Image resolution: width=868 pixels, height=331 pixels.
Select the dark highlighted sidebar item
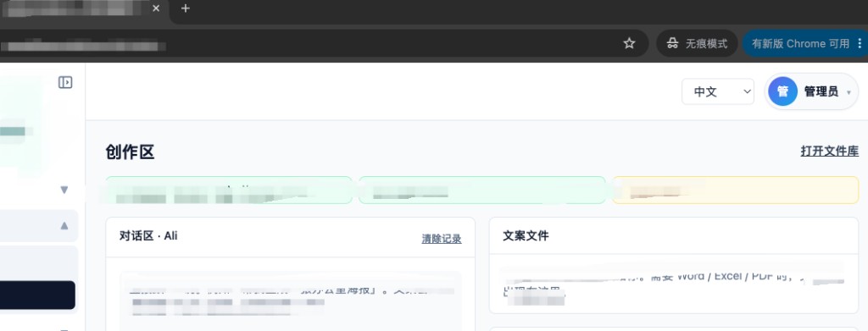tap(37, 295)
